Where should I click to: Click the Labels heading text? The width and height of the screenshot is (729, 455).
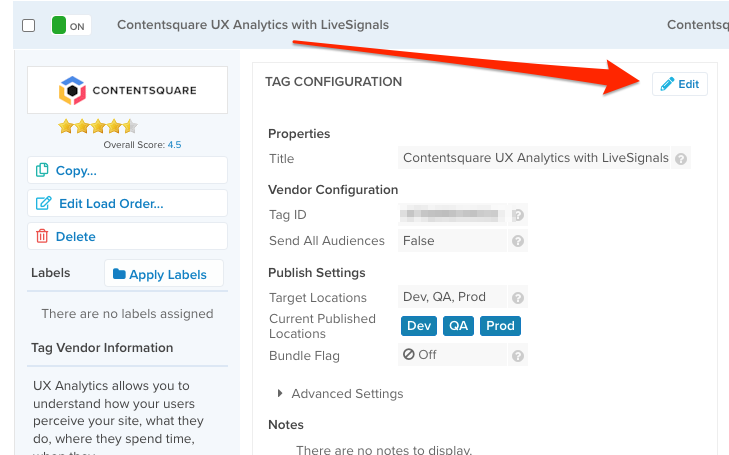click(x=51, y=273)
